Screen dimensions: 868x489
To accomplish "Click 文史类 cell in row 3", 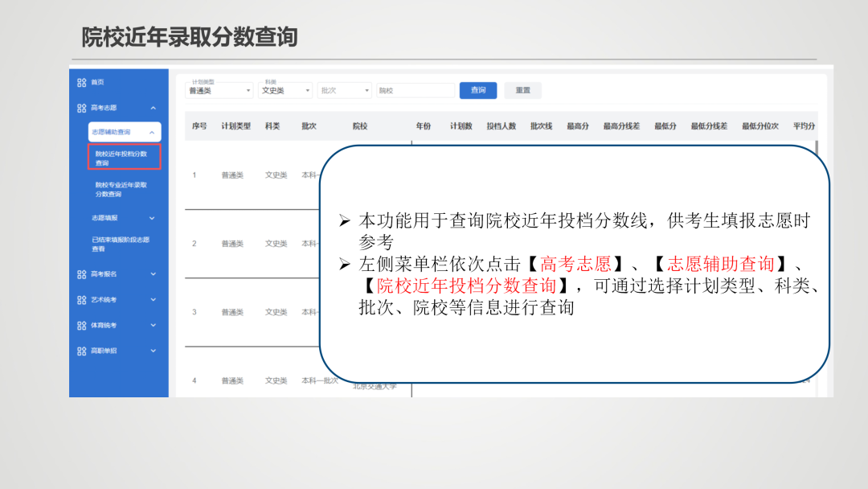I will pyautogui.click(x=276, y=312).
